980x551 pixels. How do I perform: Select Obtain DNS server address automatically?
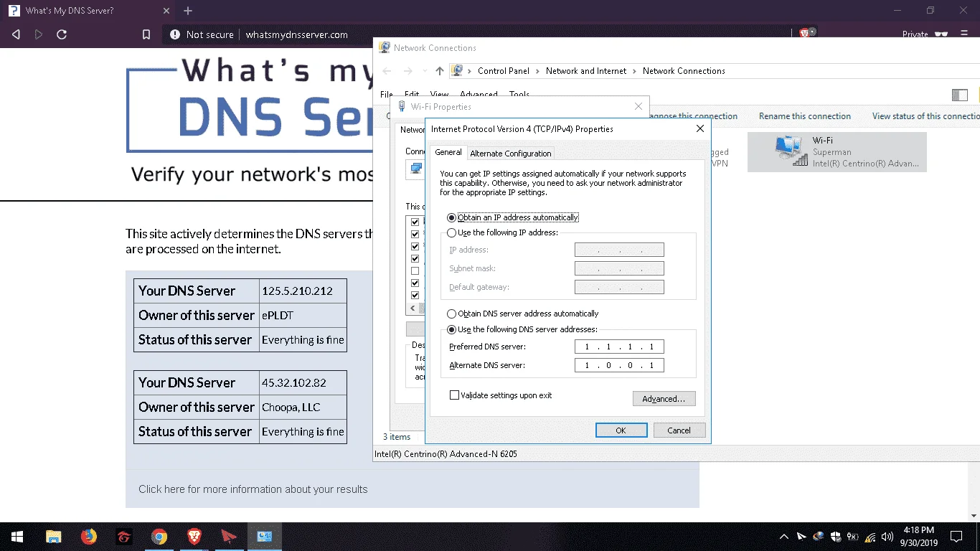(x=522, y=314)
